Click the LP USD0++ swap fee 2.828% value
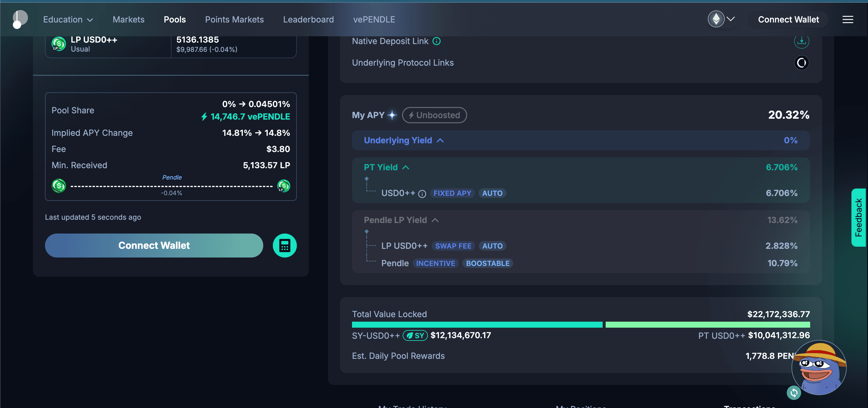Screen dimensions: 868x408 click(x=781, y=246)
